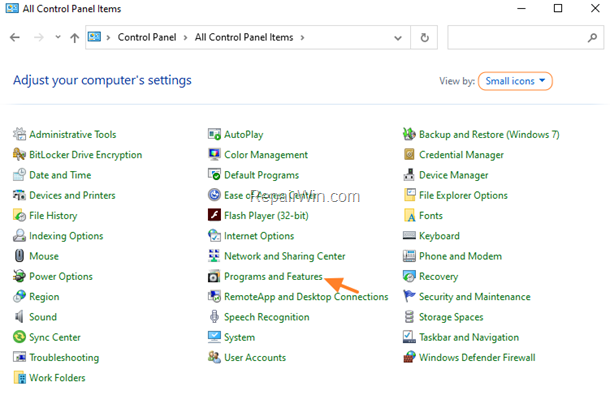Select Control Panel in the breadcrumb
Image resolution: width=610 pixels, height=395 pixels.
tap(147, 37)
